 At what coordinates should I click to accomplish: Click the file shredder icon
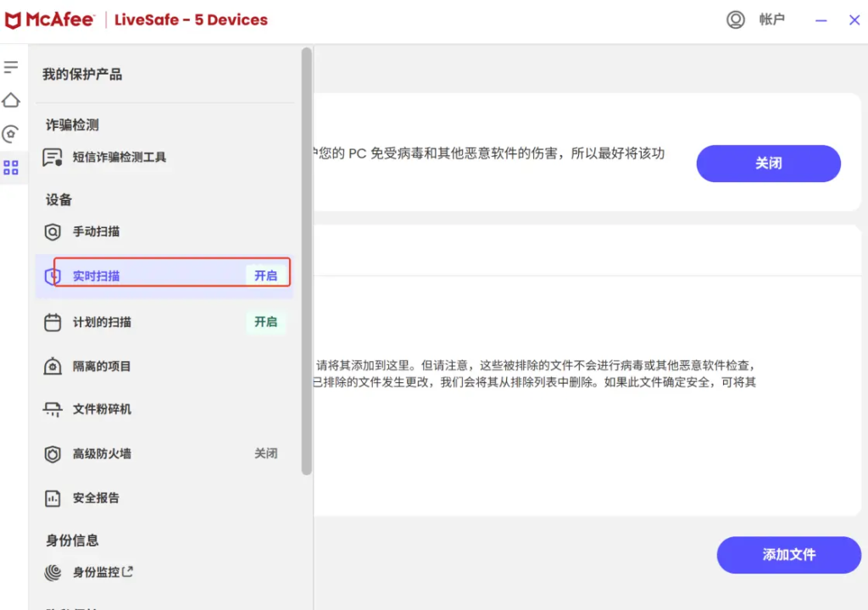pyautogui.click(x=53, y=409)
